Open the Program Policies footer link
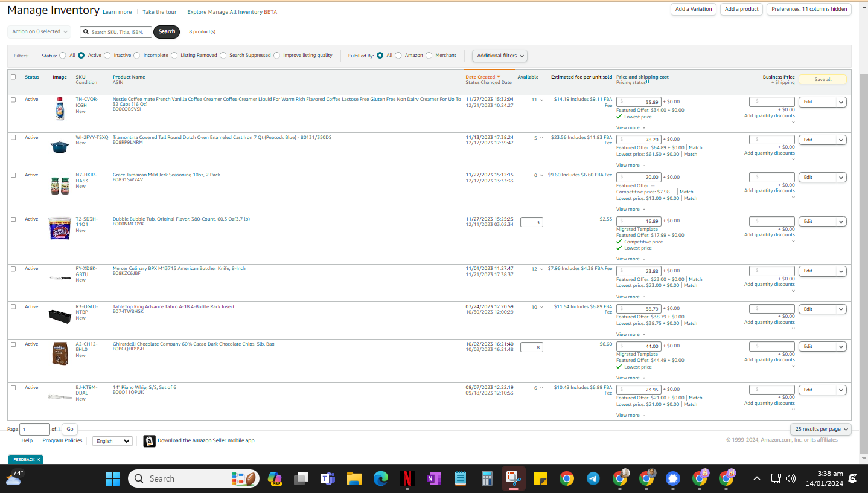This screenshot has width=868, height=493. pyautogui.click(x=62, y=440)
